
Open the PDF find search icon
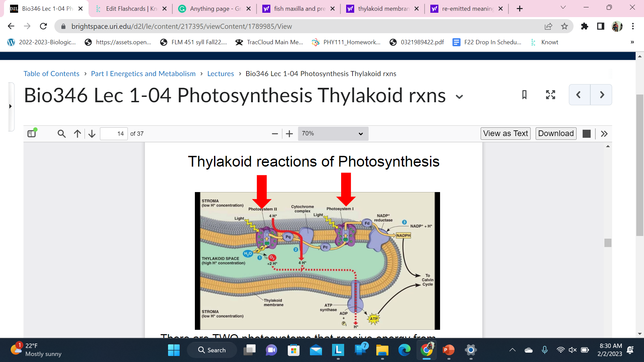tap(61, 134)
